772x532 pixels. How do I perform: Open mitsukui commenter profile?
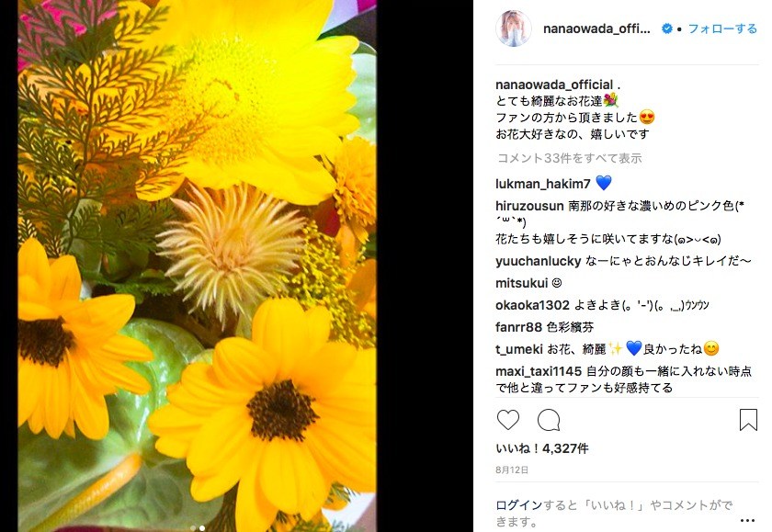[522, 283]
